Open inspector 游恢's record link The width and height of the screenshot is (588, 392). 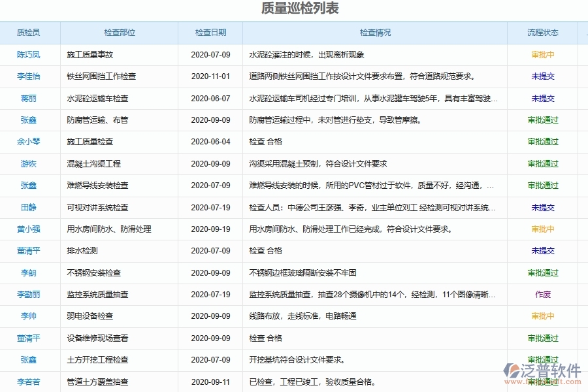29,163
